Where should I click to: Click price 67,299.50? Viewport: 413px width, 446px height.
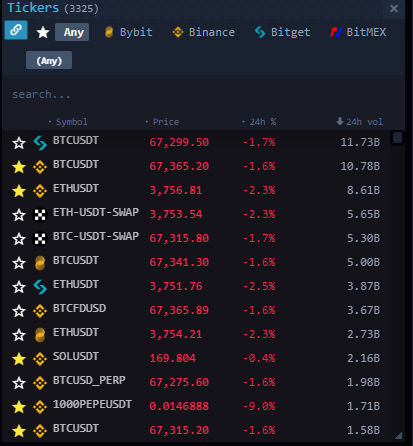179,143
